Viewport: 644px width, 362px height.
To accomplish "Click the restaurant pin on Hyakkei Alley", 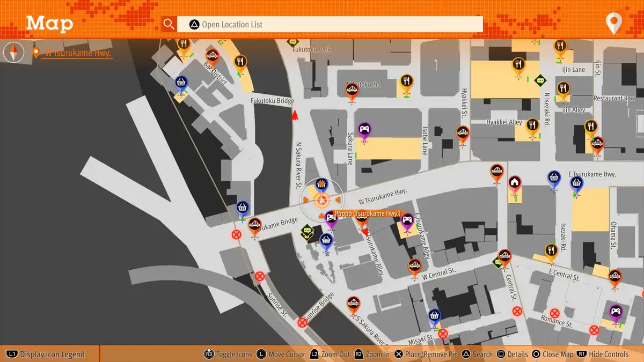I will (x=532, y=126).
